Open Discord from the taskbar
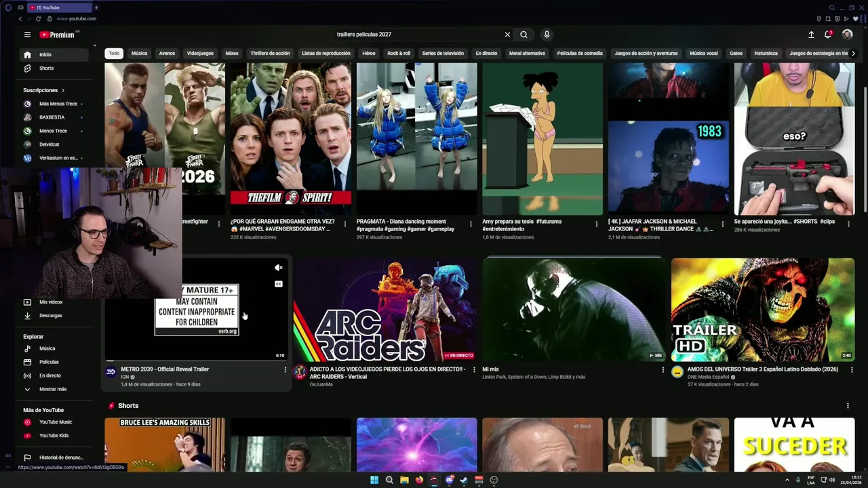 pyautogui.click(x=449, y=480)
